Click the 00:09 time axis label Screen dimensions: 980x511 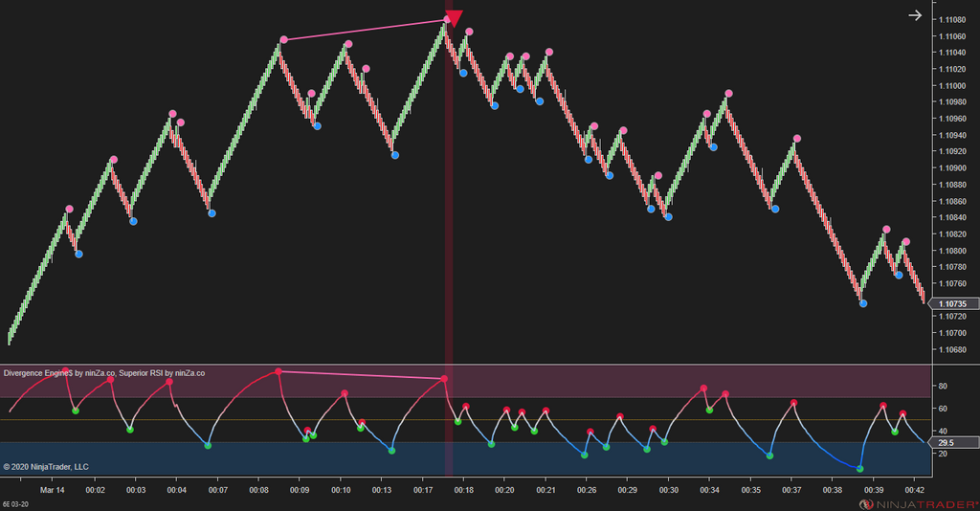tap(300, 490)
